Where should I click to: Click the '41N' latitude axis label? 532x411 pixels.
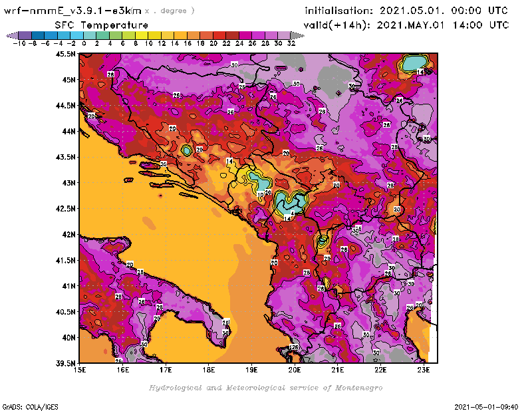coord(68,286)
